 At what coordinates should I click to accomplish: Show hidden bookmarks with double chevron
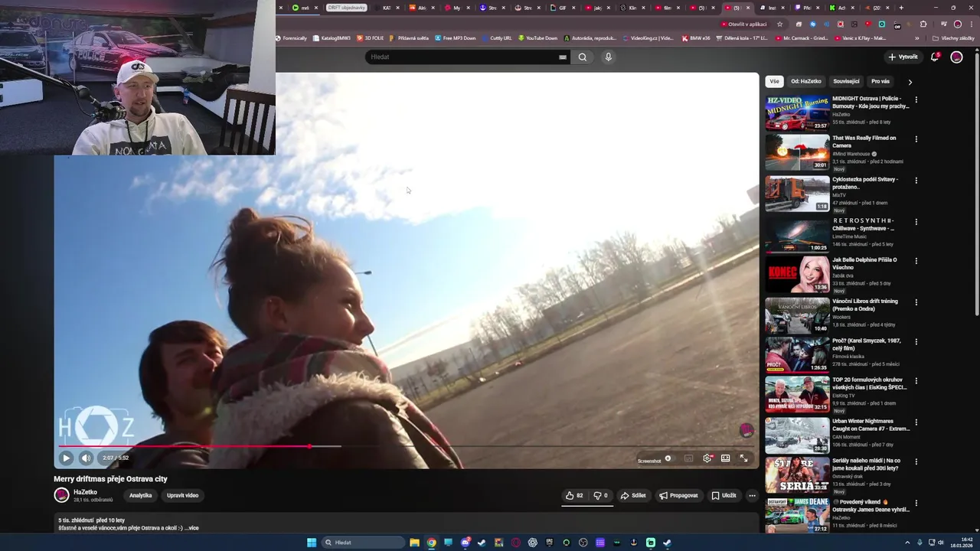917,38
